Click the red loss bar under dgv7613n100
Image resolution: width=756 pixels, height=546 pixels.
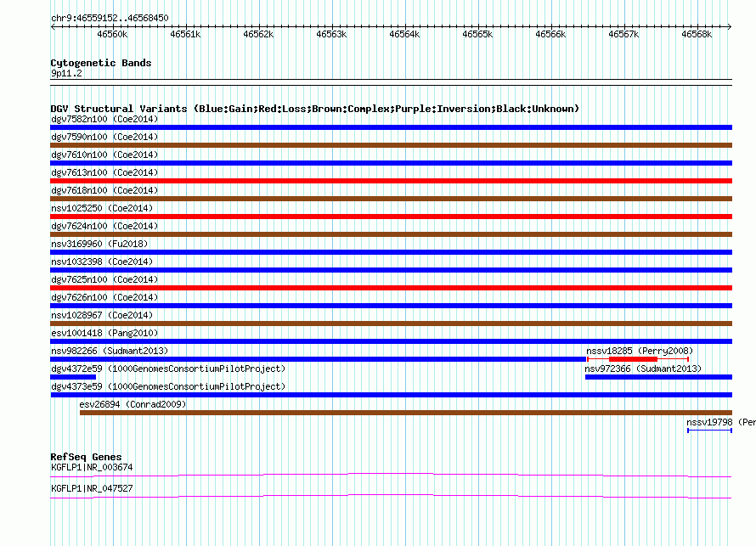point(391,181)
